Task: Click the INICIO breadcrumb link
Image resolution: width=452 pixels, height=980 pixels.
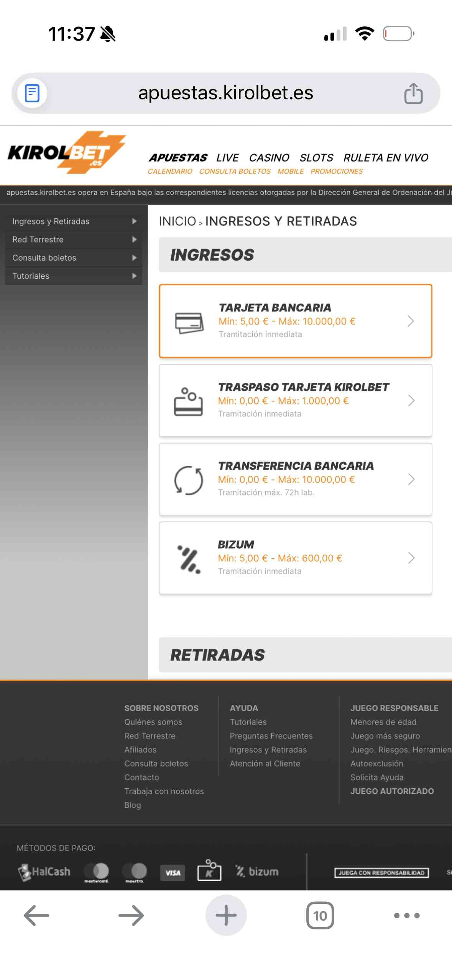Action: 178,221
